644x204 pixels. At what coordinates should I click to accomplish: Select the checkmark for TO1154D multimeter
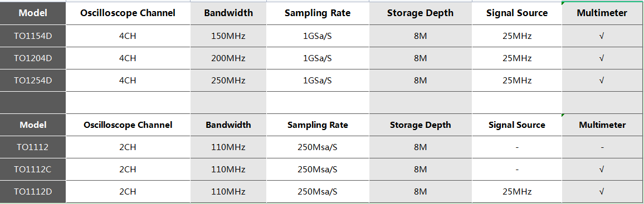(x=603, y=36)
